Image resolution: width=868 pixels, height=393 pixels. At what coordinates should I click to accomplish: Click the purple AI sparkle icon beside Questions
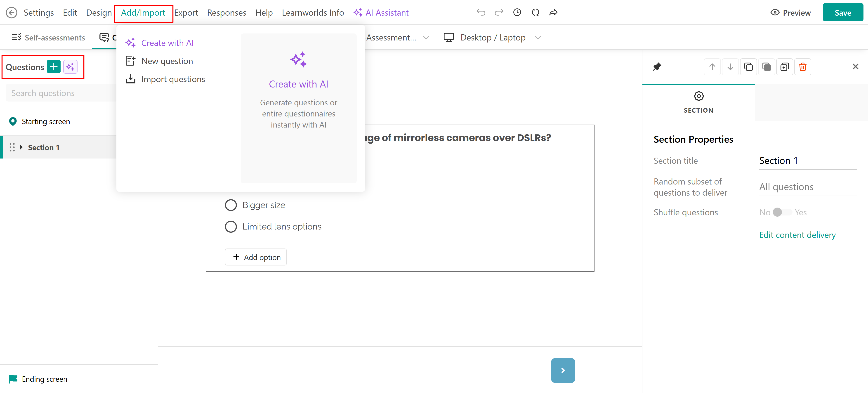[x=70, y=67]
